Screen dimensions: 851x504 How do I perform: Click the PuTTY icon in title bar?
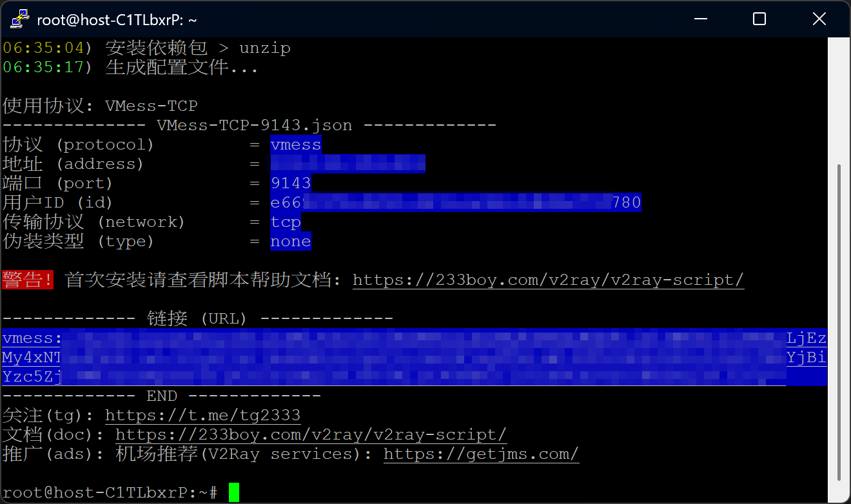(x=19, y=19)
